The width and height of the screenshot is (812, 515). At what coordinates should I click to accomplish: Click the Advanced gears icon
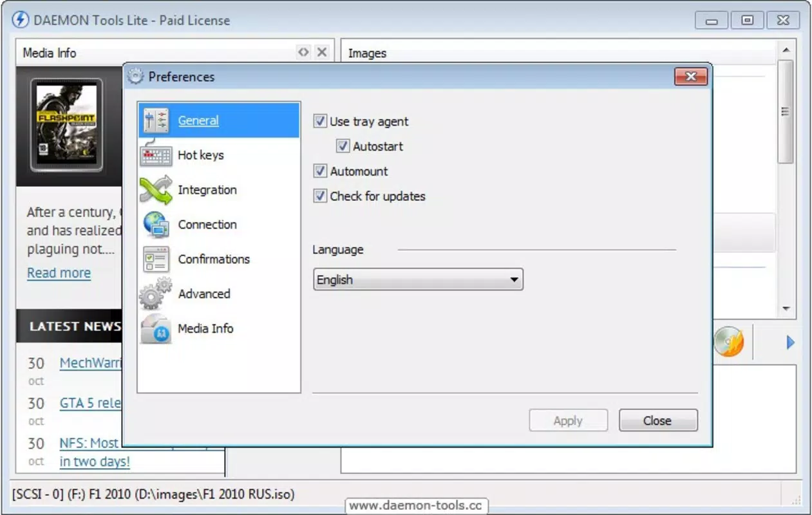point(156,294)
